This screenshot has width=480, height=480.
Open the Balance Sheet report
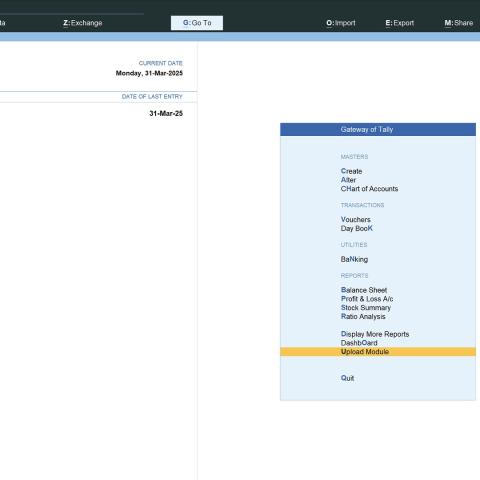coord(364,290)
